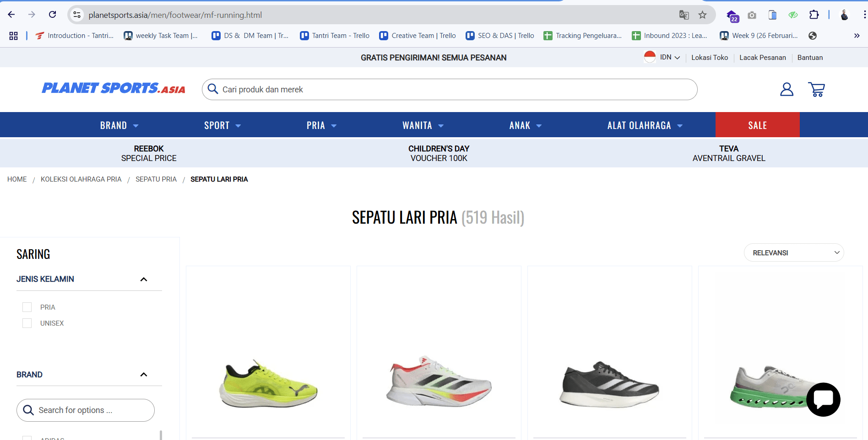Click the brand list scrollbar in the sidebar
The image size is (868, 440).
(x=161, y=435)
